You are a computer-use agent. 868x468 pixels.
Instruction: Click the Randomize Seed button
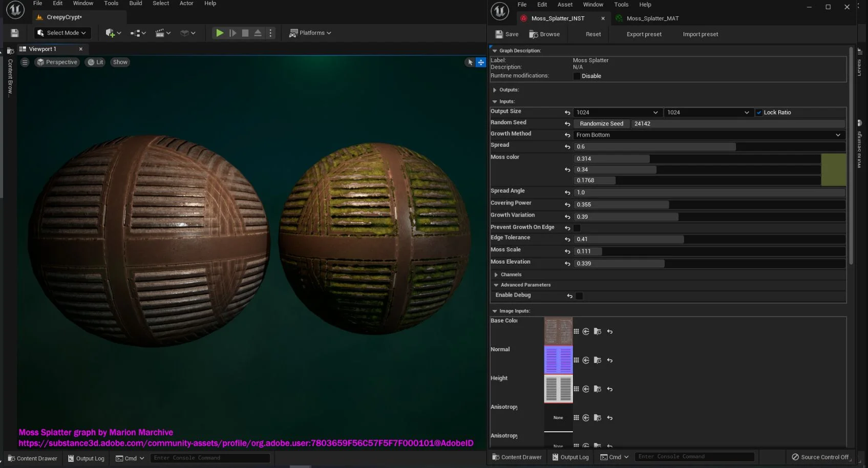click(601, 124)
